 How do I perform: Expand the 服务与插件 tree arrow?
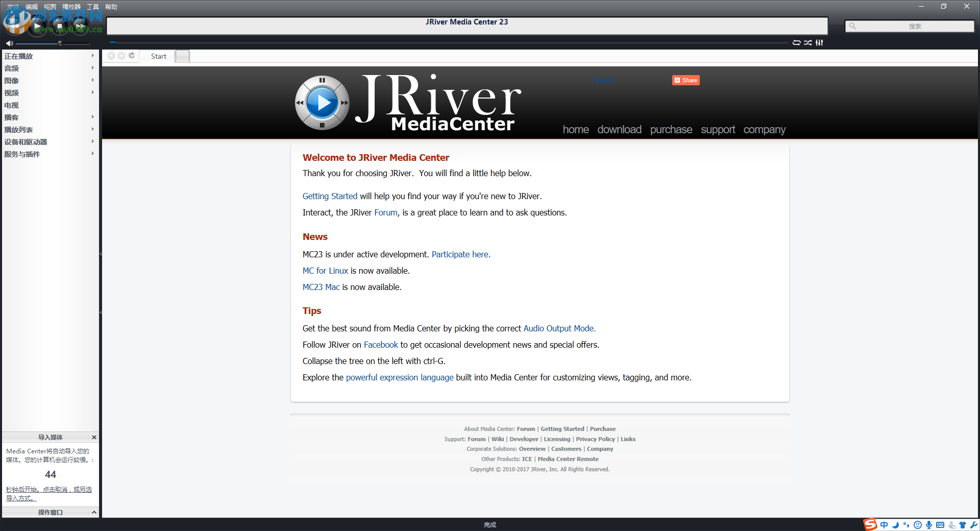click(92, 154)
